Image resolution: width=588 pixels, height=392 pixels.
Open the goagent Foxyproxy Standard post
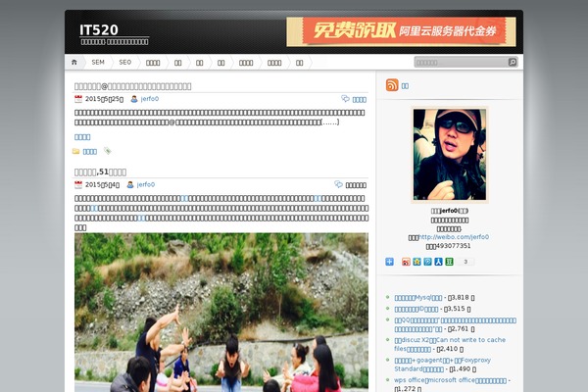click(x=442, y=365)
